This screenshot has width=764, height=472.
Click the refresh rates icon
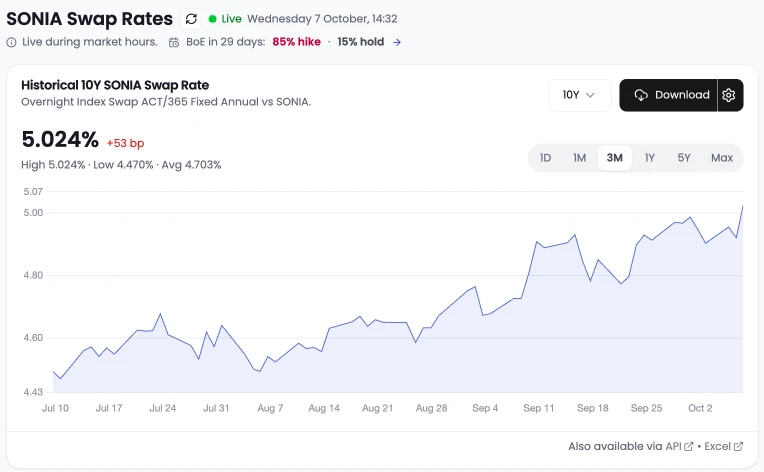(x=191, y=19)
